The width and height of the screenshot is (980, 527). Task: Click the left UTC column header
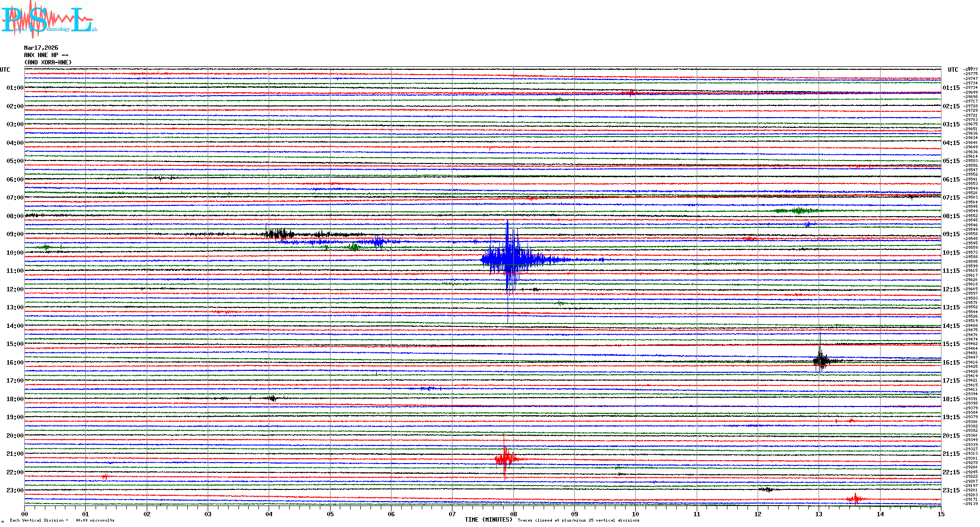point(5,70)
